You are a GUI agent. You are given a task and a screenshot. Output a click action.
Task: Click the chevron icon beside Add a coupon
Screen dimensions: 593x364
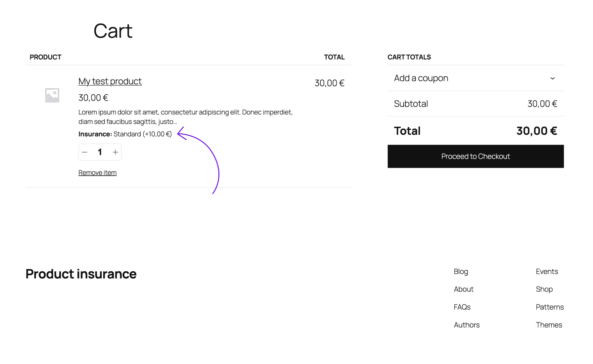pos(552,78)
